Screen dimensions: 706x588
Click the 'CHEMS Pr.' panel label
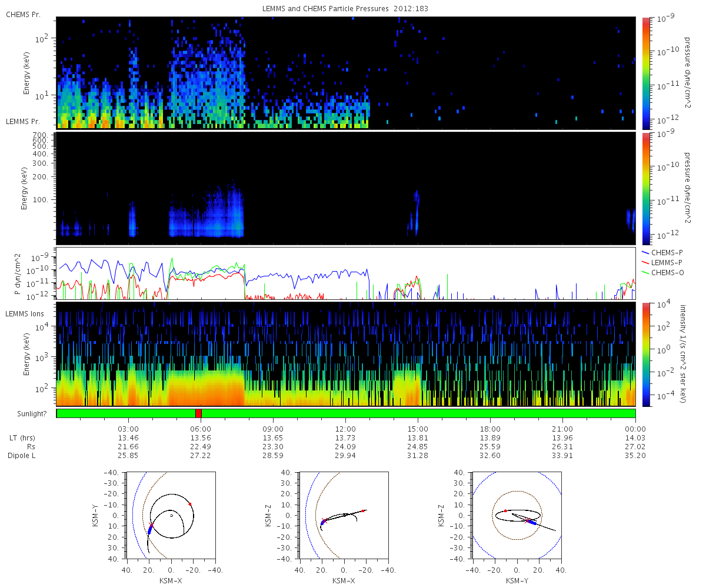tap(24, 14)
